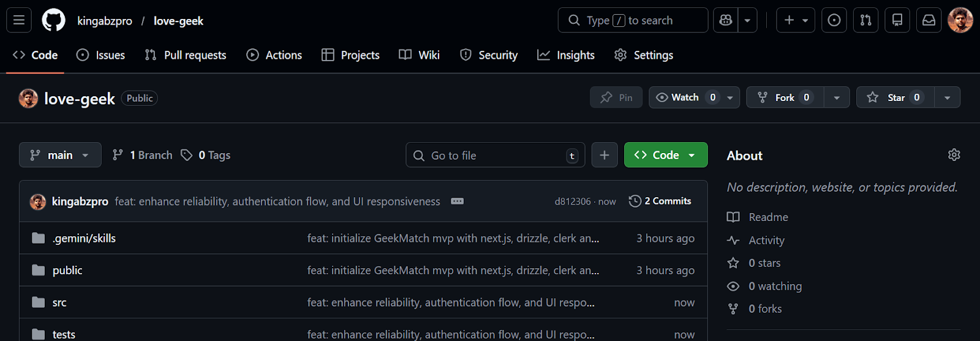Viewport: 980px width, 341px height.
Task: Click the '3 hours ago' timestamp on public row
Action: click(665, 270)
